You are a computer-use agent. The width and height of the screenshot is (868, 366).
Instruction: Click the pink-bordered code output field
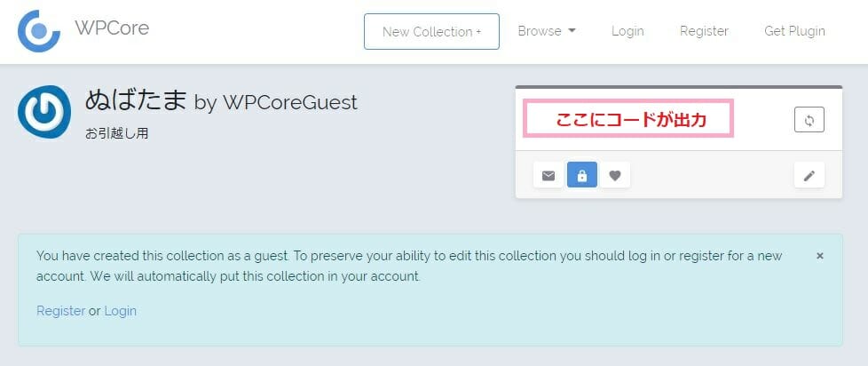[x=628, y=118]
